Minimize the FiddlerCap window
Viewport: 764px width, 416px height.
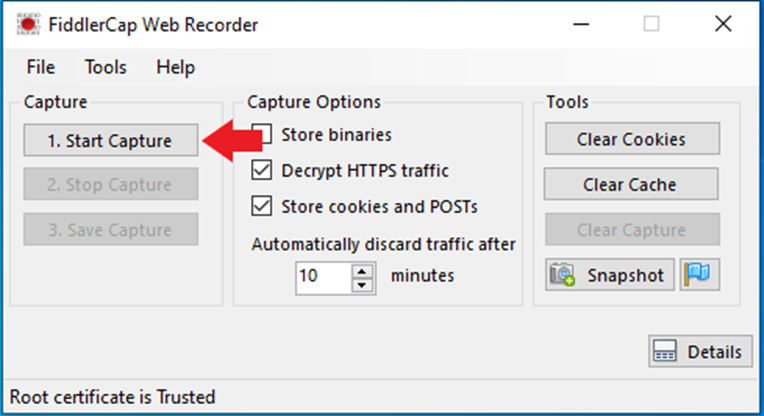pos(581,24)
